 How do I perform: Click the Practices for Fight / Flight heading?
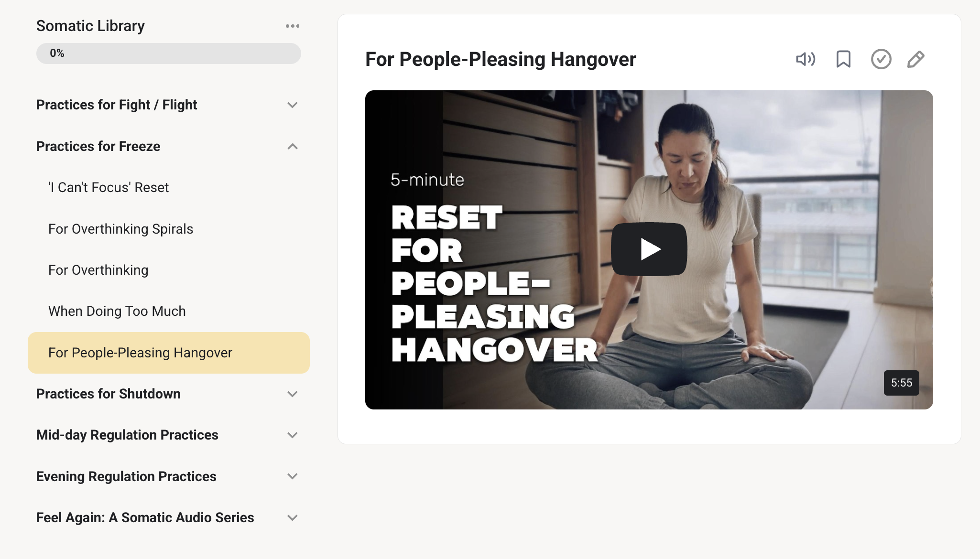pyautogui.click(x=117, y=105)
